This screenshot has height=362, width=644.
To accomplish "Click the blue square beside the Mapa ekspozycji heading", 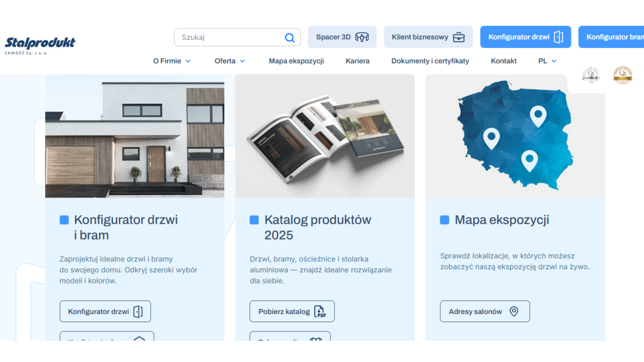I will [444, 220].
